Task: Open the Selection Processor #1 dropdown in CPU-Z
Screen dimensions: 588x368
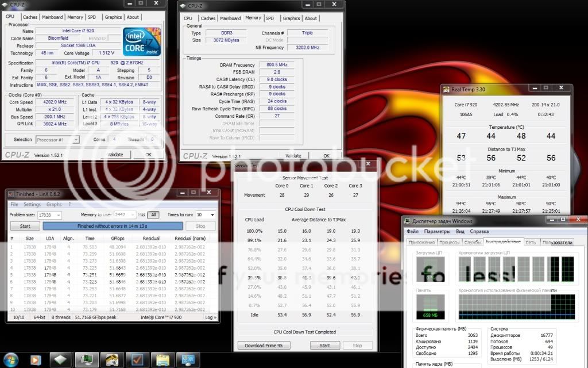Action: (76, 140)
